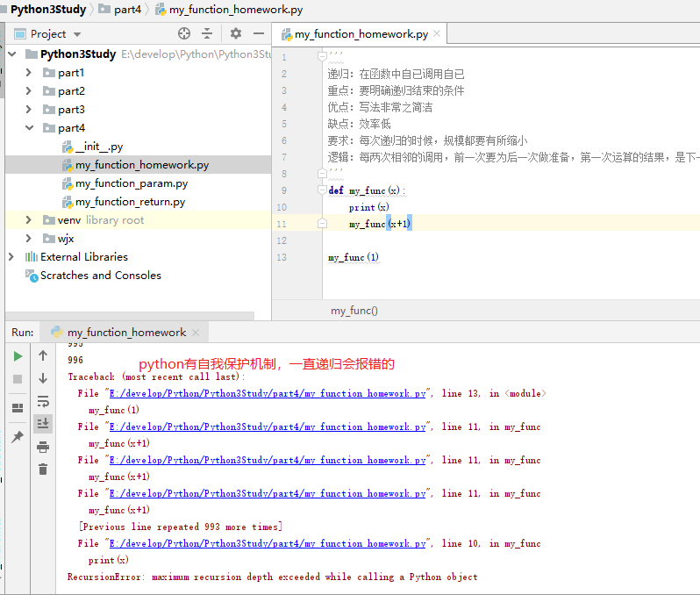Image resolution: width=700 pixels, height=595 pixels.
Task: Switch to the my_function_homework.py editor tab
Action: coord(361,34)
